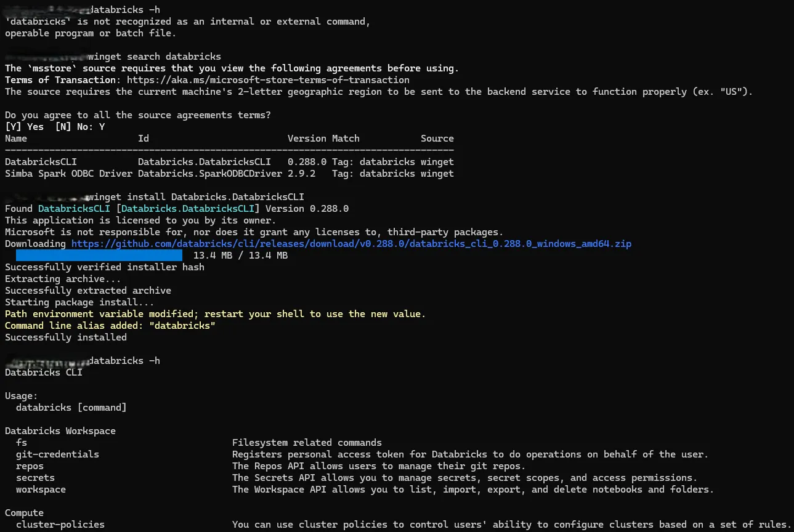Click the 'workspace' command entry
Screen dimensions: 794x532
41,490
